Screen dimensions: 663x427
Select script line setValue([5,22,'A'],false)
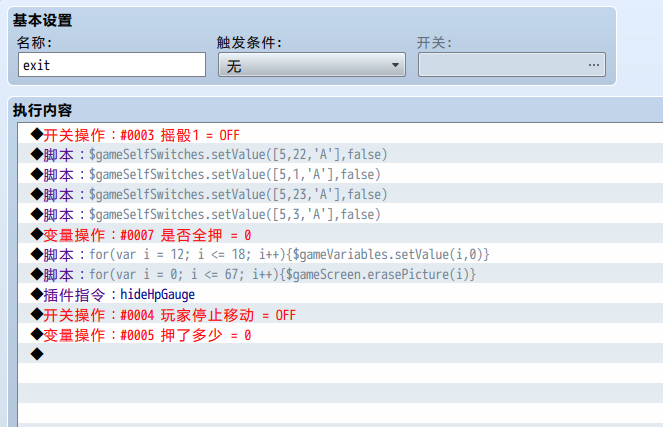340,154
